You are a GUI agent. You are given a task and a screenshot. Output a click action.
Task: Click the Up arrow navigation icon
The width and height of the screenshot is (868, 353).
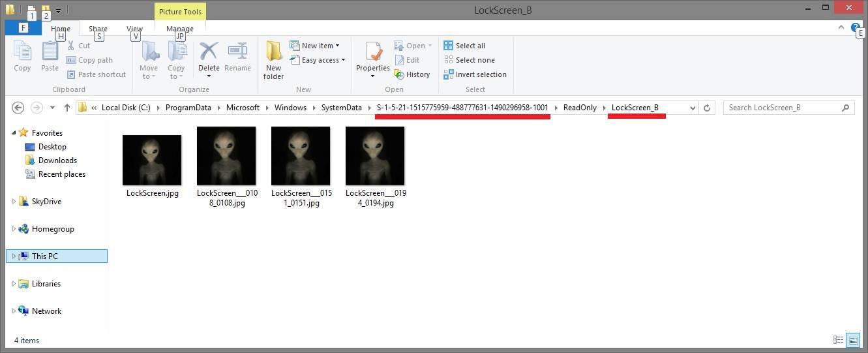67,108
